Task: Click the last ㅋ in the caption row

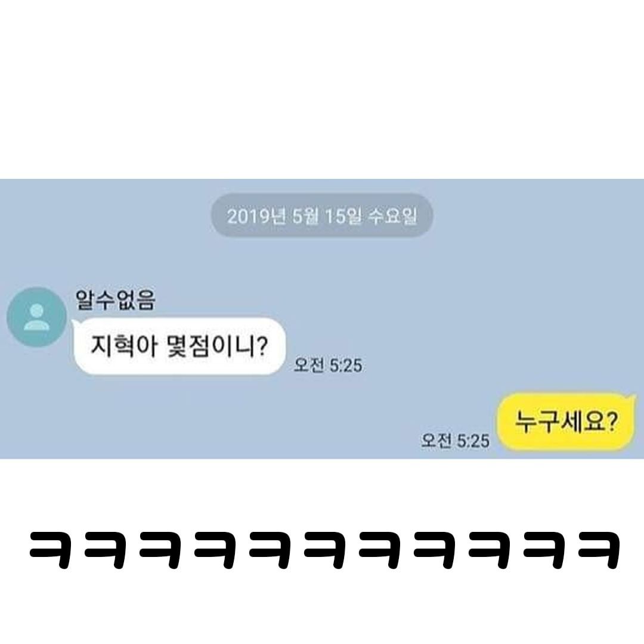Action: (x=599, y=550)
